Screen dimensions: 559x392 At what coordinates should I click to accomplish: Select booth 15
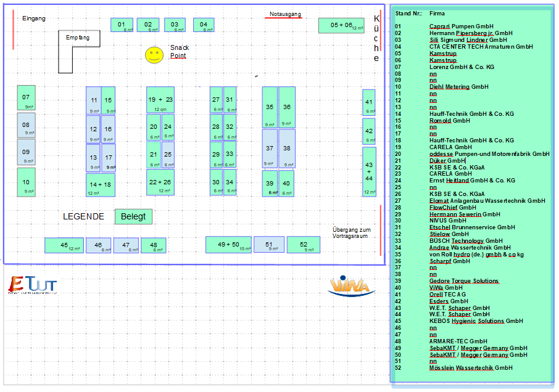coord(109,100)
